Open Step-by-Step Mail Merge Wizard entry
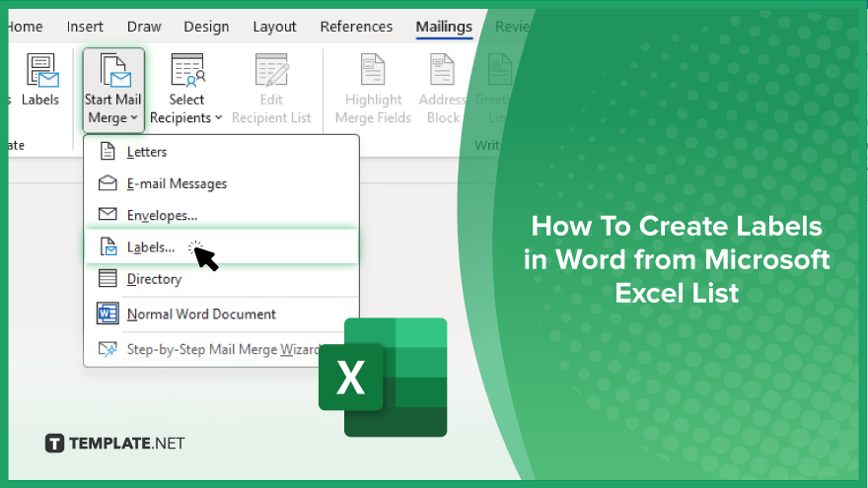868x488 pixels. pyautogui.click(x=209, y=349)
